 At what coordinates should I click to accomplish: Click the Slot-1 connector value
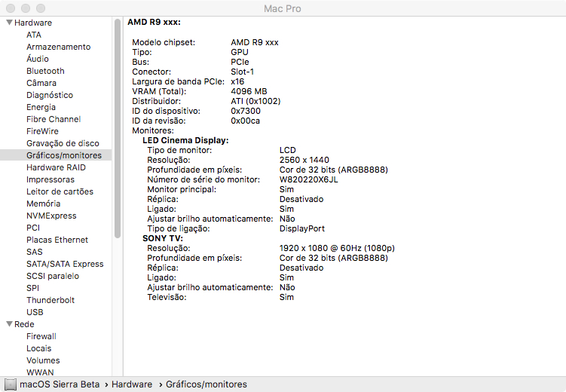coord(242,72)
